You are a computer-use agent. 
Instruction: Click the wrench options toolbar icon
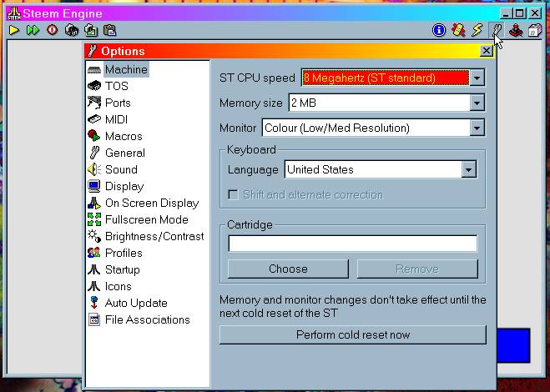pyautogui.click(x=497, y=31)
